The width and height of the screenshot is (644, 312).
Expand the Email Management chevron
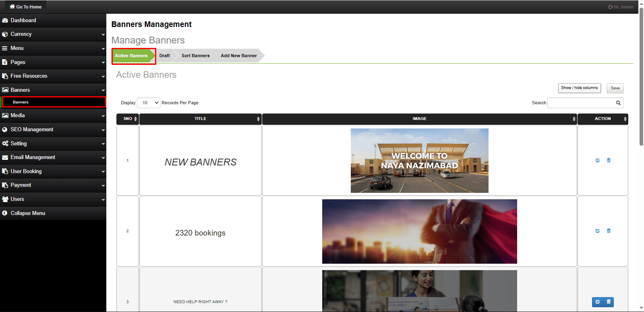pos(103,158)
